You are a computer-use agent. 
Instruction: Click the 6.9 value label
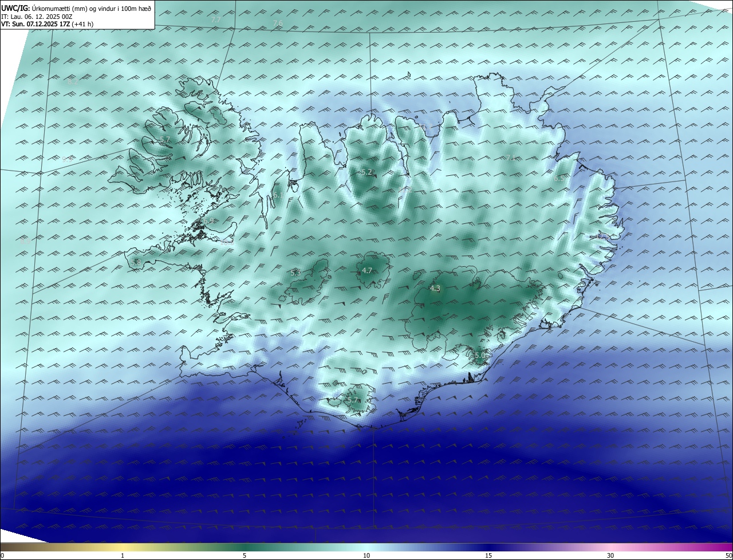point(208,221)
